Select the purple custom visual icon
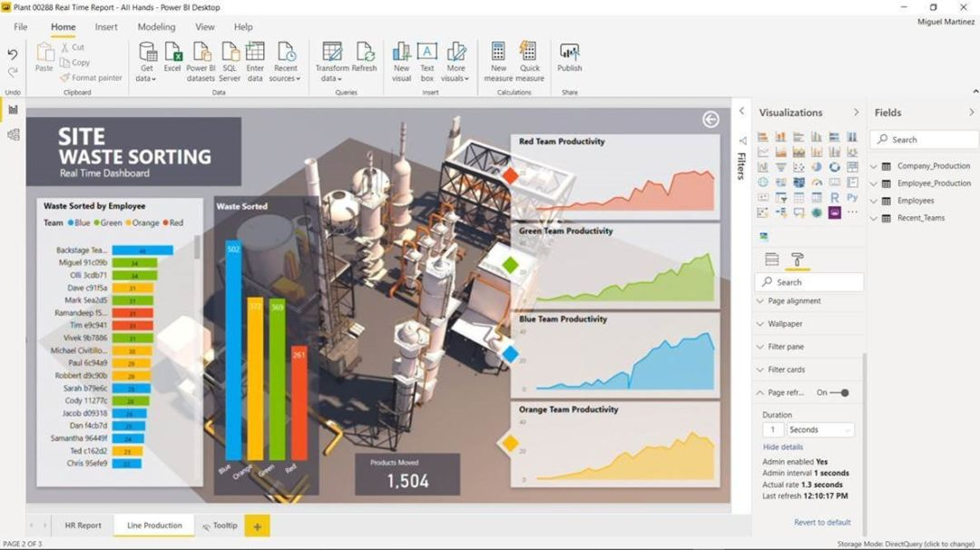The width and height of the screenshot is (980, 550). pyautogui.click(x=835, y=213)
